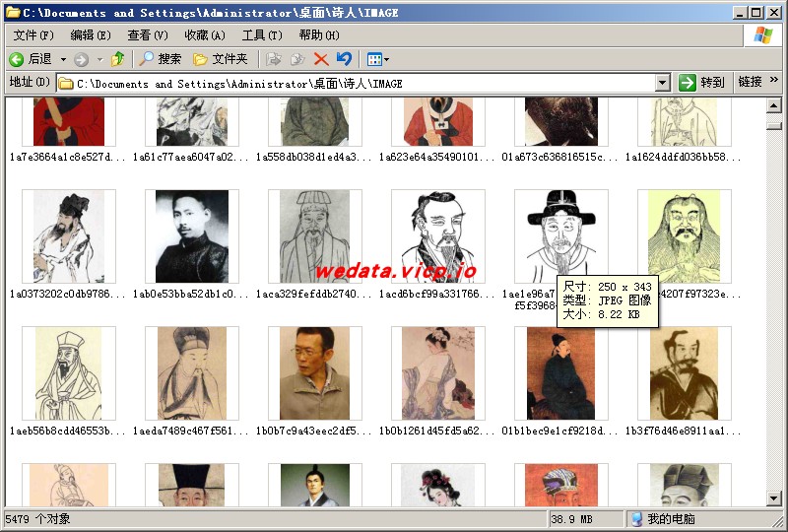Select thumbnail 1aca329fefddb2740 bearded sketch
This screenshot has width=788, height=532.
[x=315, y=236]
